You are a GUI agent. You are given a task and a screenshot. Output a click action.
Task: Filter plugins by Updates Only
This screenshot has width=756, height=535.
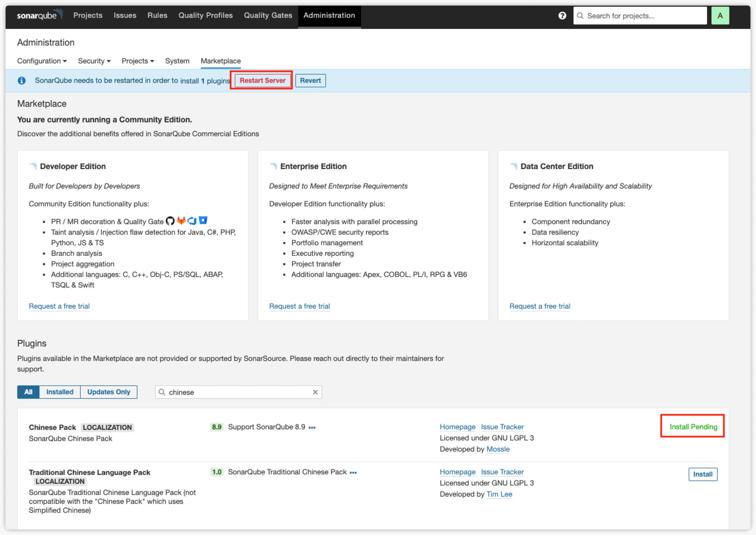pos(108,392)
